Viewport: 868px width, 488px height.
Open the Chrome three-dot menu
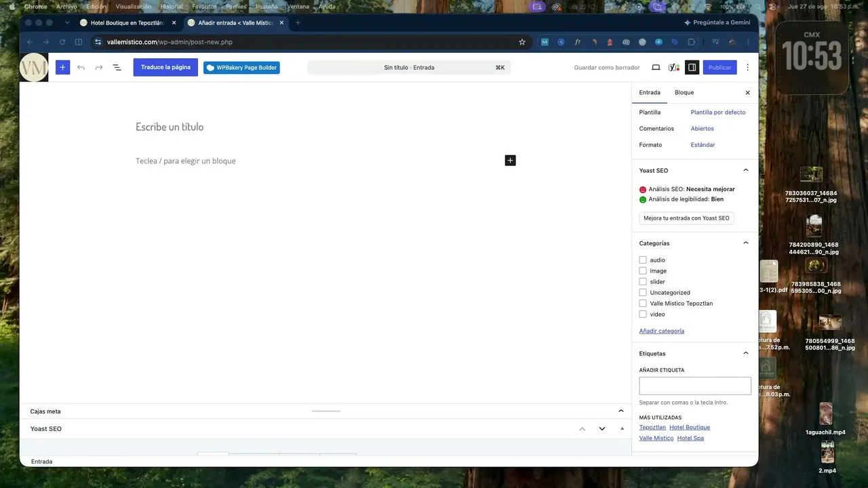point(748,42)
